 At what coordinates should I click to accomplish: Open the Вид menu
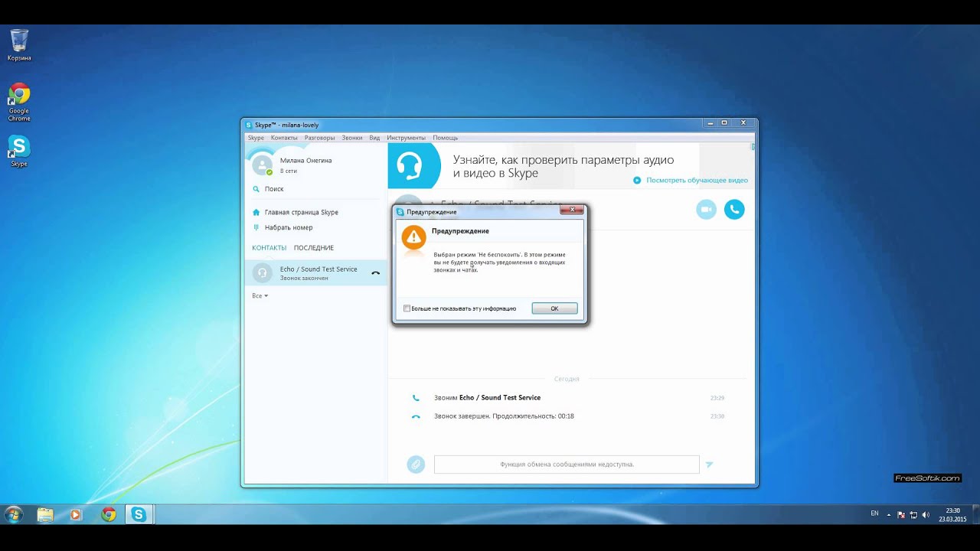[374, 138]
